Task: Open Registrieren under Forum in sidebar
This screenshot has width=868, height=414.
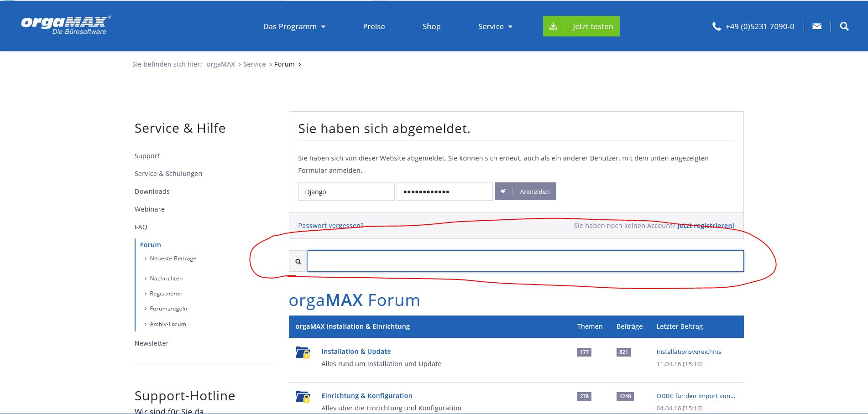Action: (x=166, y=294)
